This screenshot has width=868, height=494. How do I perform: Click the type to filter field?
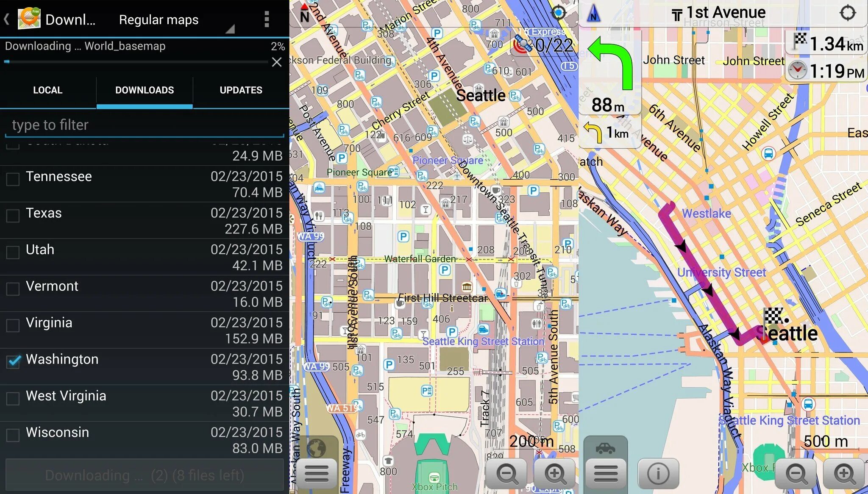145,125
